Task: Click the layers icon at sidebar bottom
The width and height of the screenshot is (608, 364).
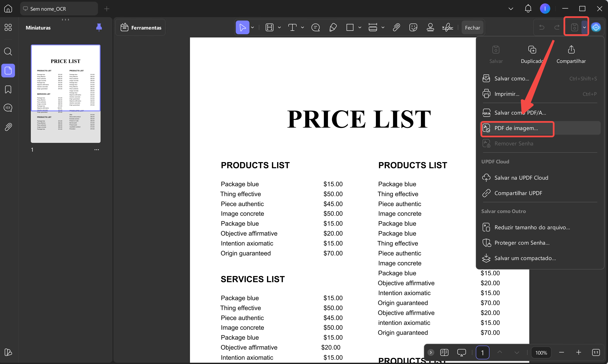Action: (x=8, y=352)
